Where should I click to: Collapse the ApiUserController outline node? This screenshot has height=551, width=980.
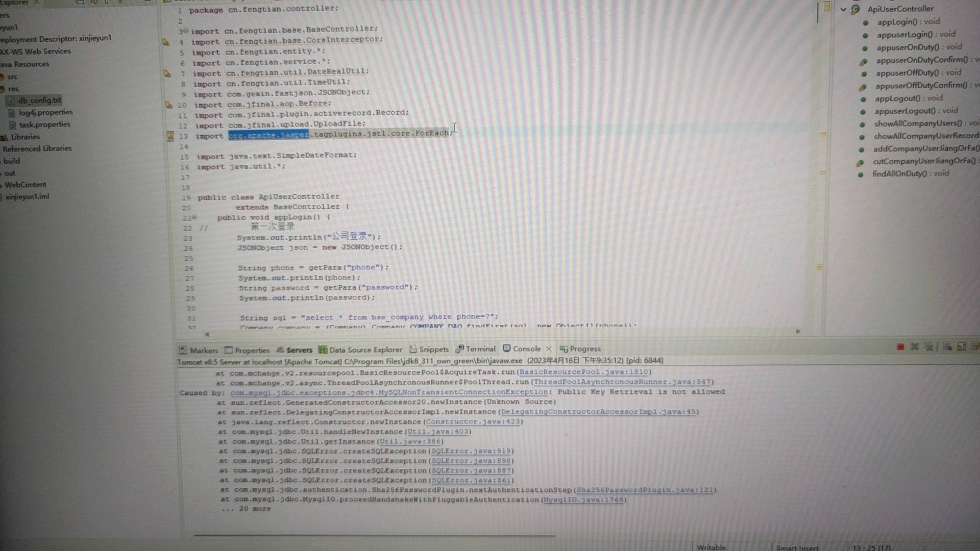pyautogui.click(x=843, y=9)
